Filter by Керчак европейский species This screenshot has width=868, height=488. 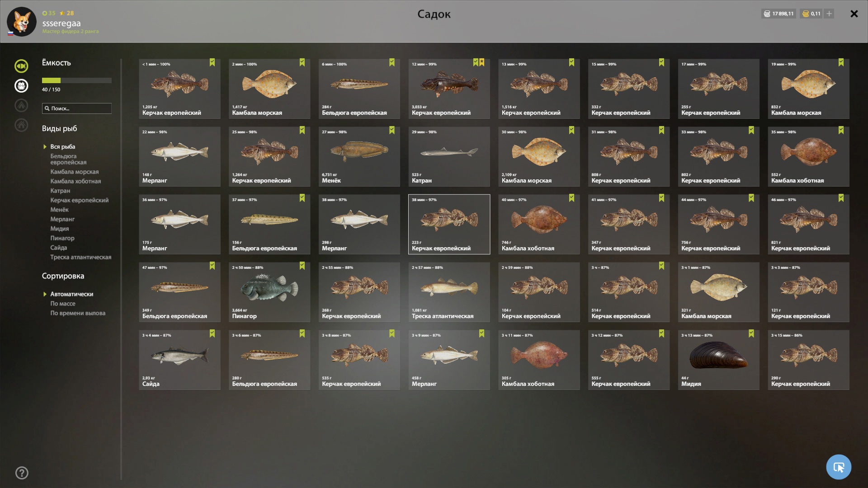[80, 200]
